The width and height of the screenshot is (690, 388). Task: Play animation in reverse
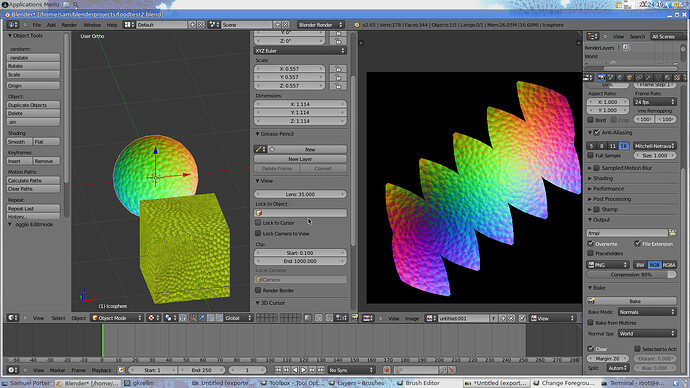point(295,370)
